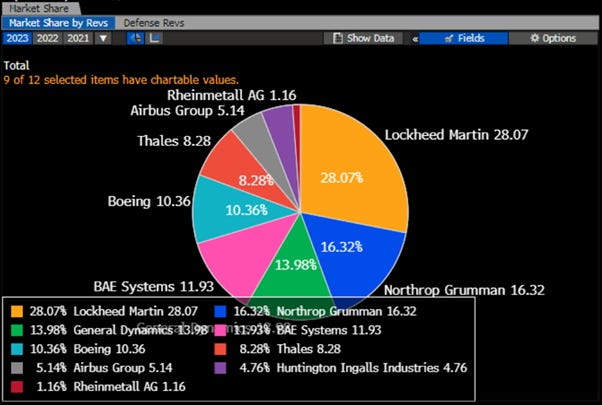Switch to Defense Revs tab
The image size is (602, 405).
154,23
